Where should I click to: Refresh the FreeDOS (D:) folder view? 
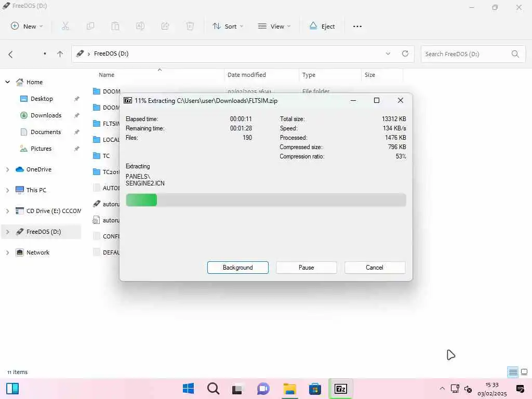coord(405,54)
